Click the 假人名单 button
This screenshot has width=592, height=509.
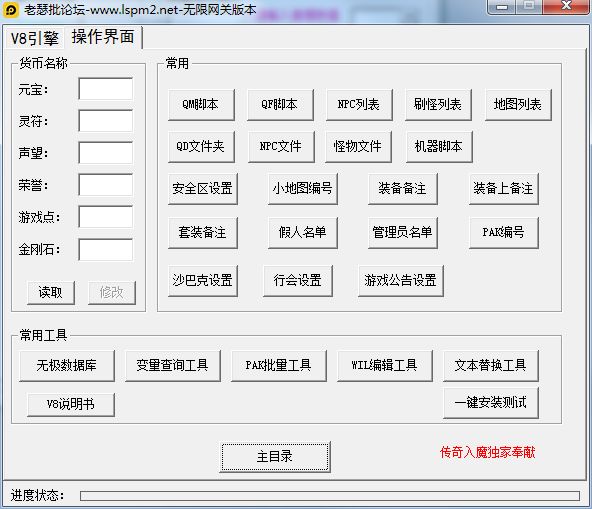point(302,232)
